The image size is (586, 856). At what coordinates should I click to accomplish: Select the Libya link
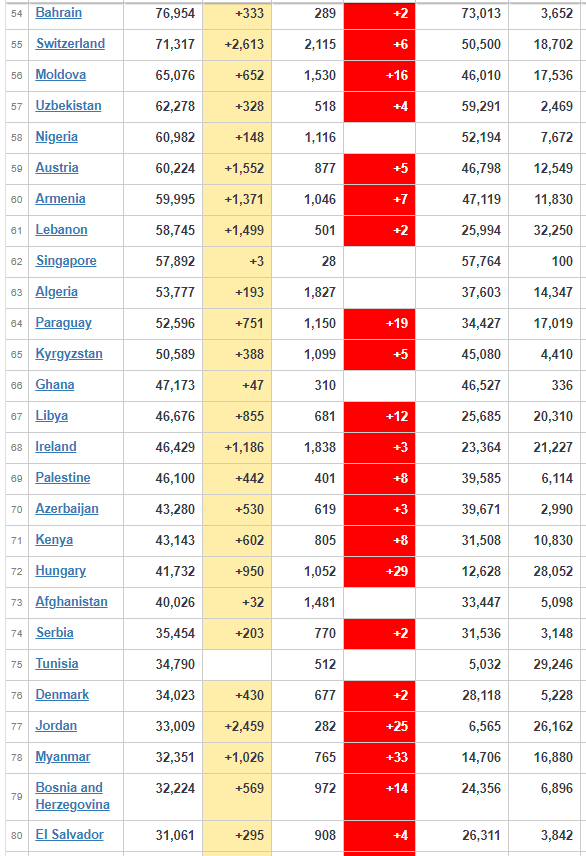pos(52,416)
